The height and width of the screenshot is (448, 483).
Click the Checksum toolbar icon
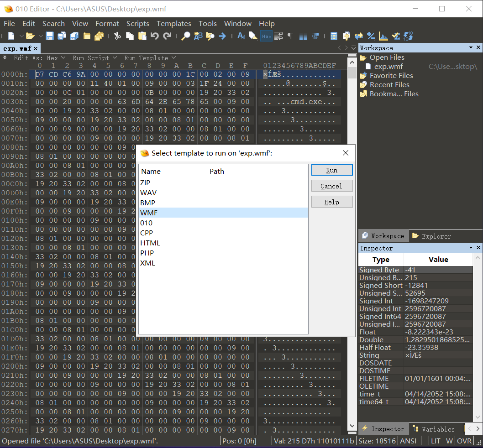pyautogui.click(x=396, y=36)
